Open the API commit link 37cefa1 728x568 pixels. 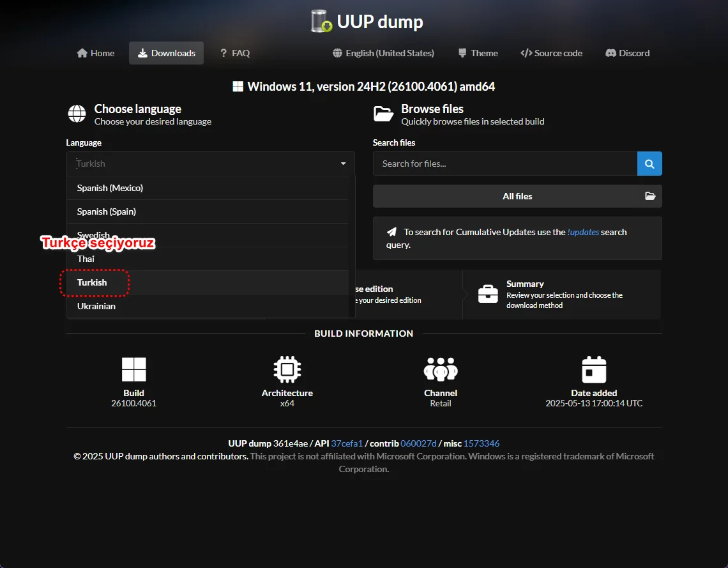[x=346, y=443]
